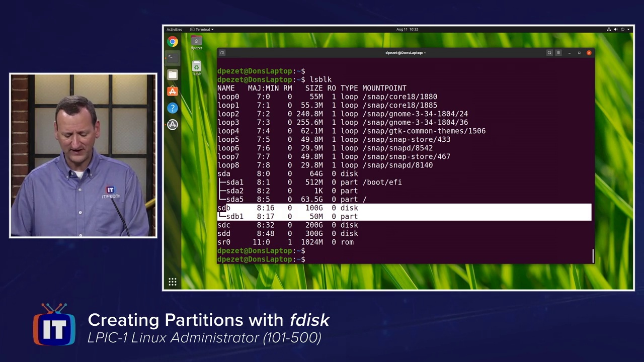This screenshot has width=644, height=362.
Task: Click /snap/snap-store/467 text
Action: pyautogui.click(x=407, y=156)
